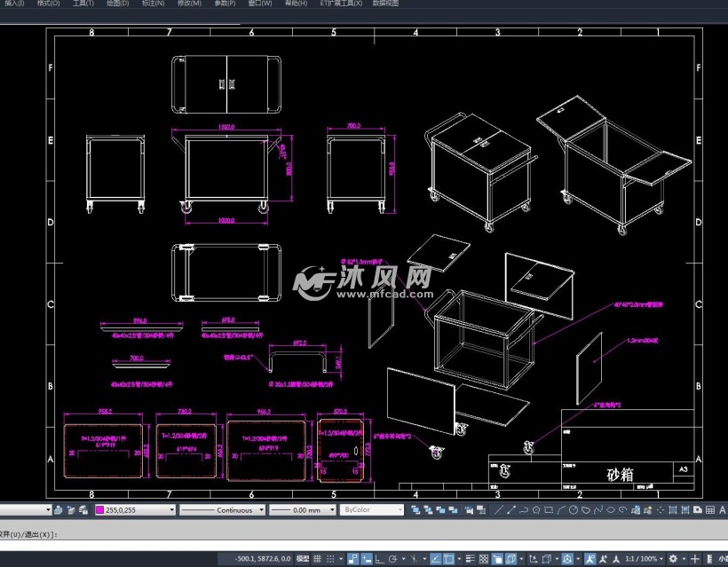Select the Line drawing tool
This screenshot has width=728, height=567.
pos(499,510)
